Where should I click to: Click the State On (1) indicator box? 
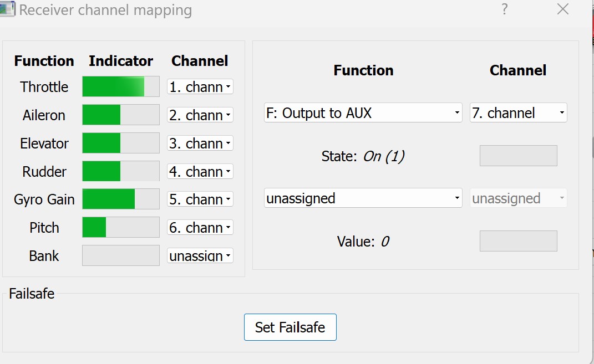[518, 156]
